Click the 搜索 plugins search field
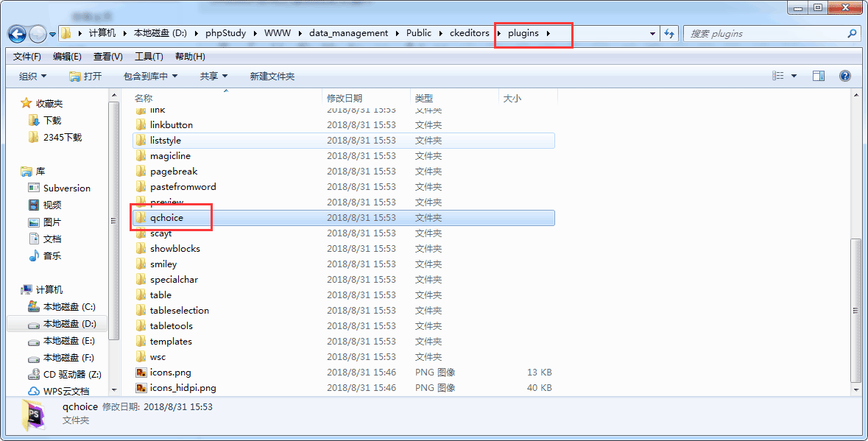This screenshot has height=441, width=868. click(766, 33)
